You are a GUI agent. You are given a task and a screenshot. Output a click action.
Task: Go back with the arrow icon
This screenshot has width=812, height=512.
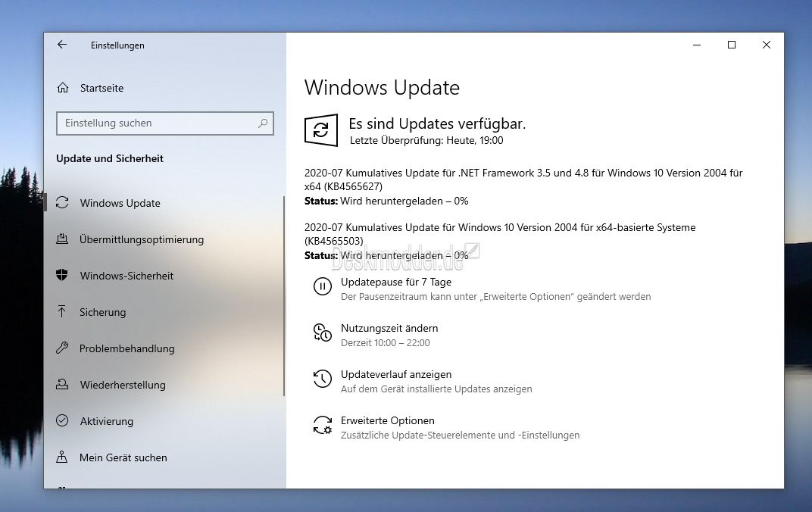point(62,45)
